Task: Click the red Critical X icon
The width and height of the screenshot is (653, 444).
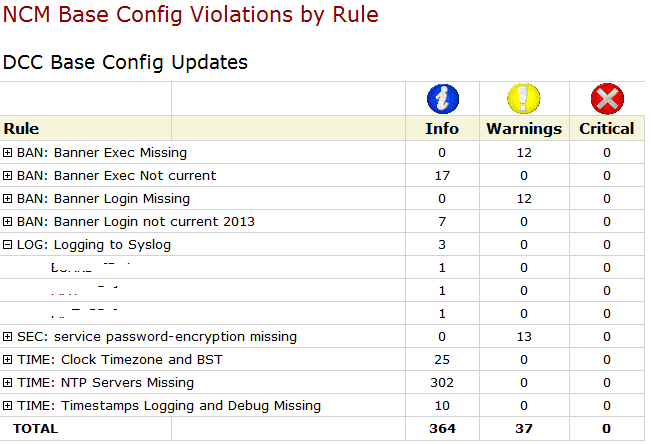Action: [607, 99]
